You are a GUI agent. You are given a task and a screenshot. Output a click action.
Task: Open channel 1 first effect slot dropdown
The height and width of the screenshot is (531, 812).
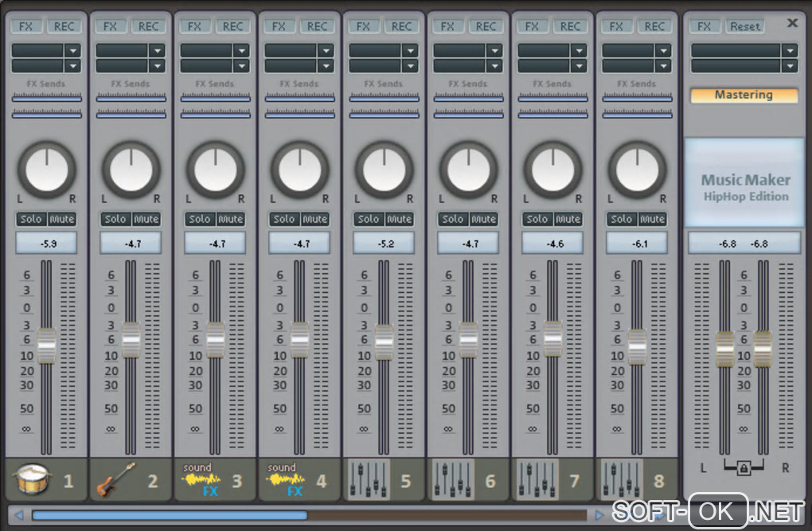tap(73, 51)
